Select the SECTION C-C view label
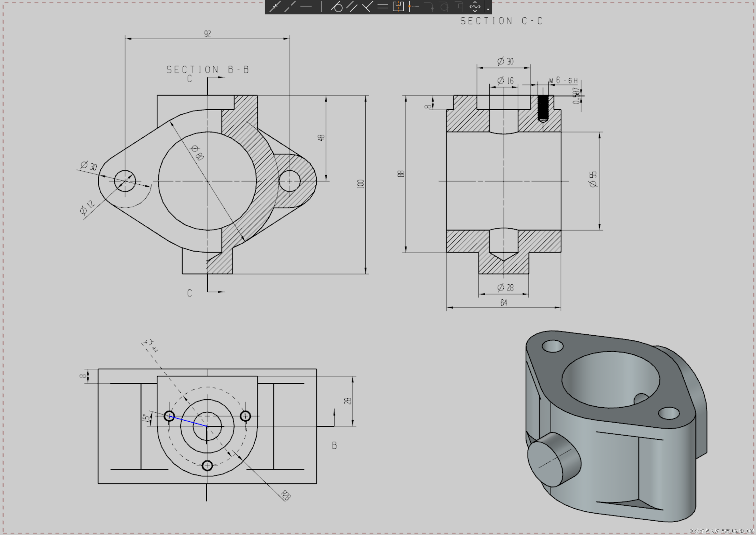The image size is (756, 535). (x=501, y=21)
